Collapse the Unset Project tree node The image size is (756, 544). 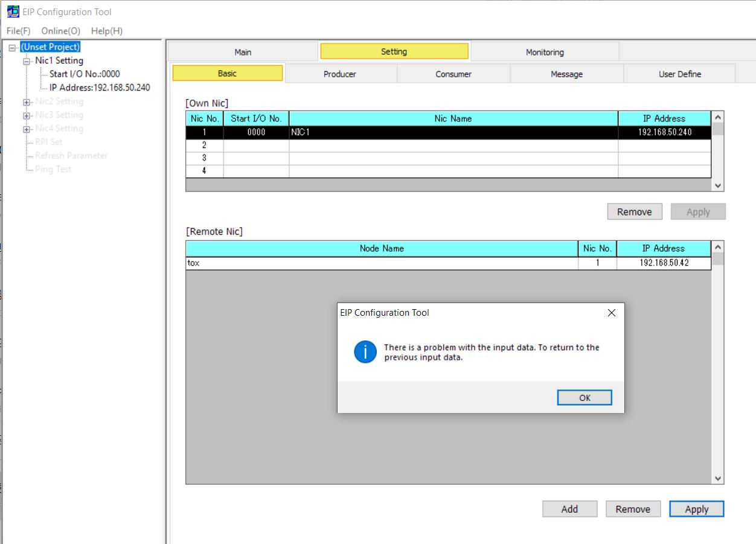click(13, 47)
